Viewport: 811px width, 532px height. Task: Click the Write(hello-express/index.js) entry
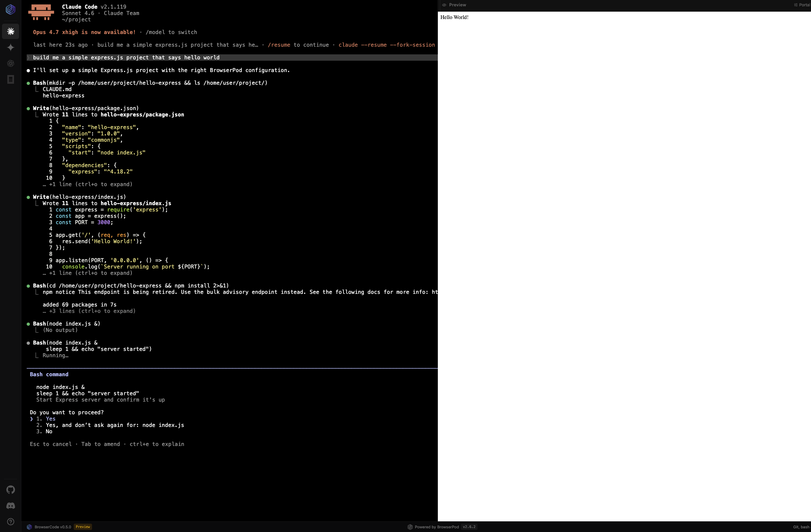pos(79,197)
